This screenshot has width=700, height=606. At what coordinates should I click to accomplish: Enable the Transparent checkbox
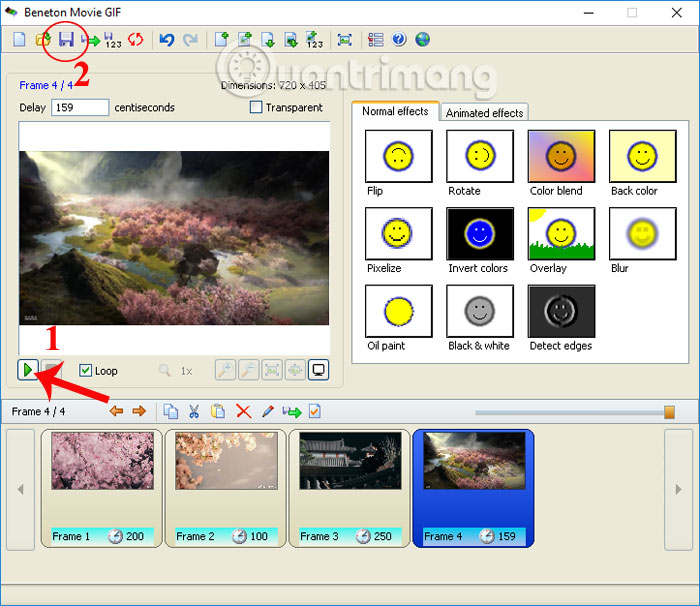256,108
